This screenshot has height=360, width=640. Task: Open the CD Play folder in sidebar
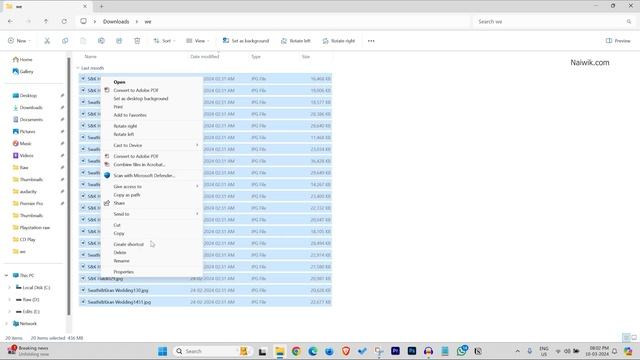click(24, 240)
